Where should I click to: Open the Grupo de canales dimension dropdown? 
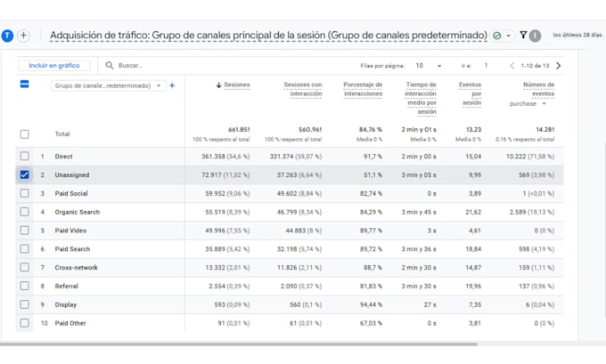[x=108, y=85]
